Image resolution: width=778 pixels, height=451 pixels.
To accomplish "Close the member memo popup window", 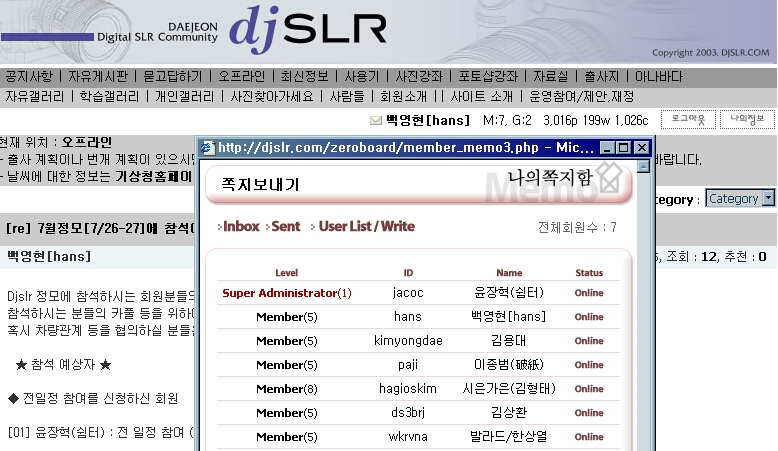I will click(640, 148).
